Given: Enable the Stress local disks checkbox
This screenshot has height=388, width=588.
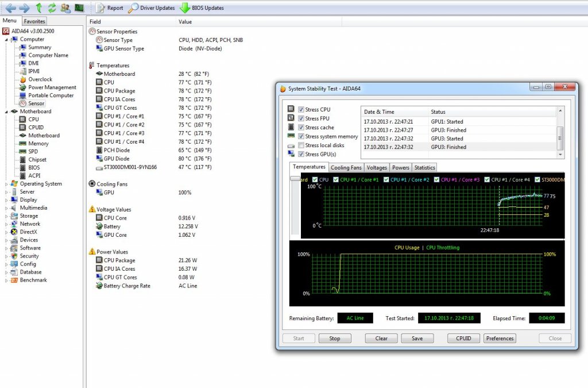Looking at the screenshot, I should (301, 145).
